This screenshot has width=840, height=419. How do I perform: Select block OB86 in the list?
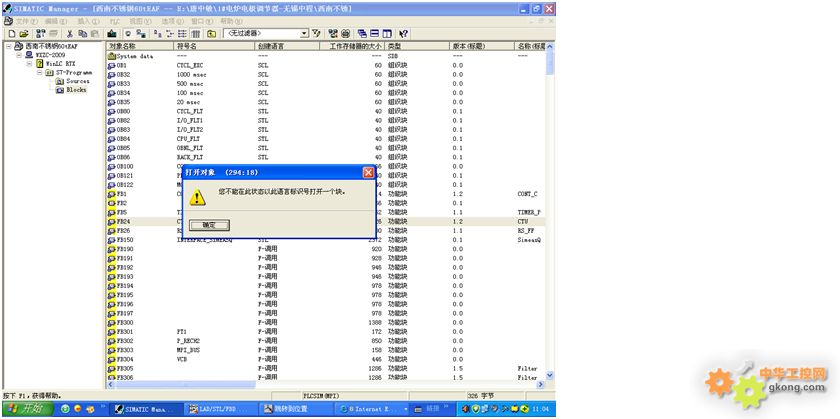coord(119,156)
